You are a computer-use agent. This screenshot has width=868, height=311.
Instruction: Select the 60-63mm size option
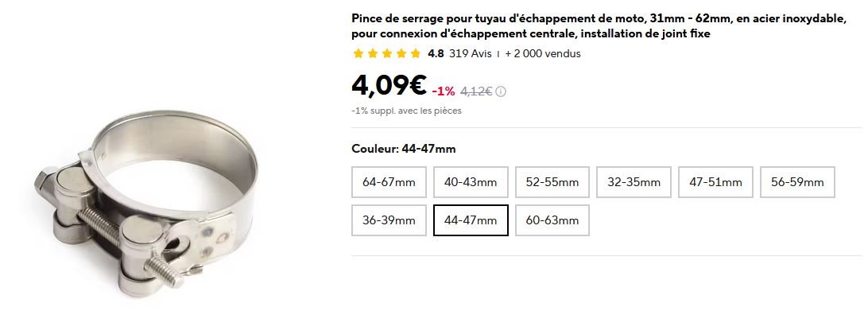pos(552,220)
